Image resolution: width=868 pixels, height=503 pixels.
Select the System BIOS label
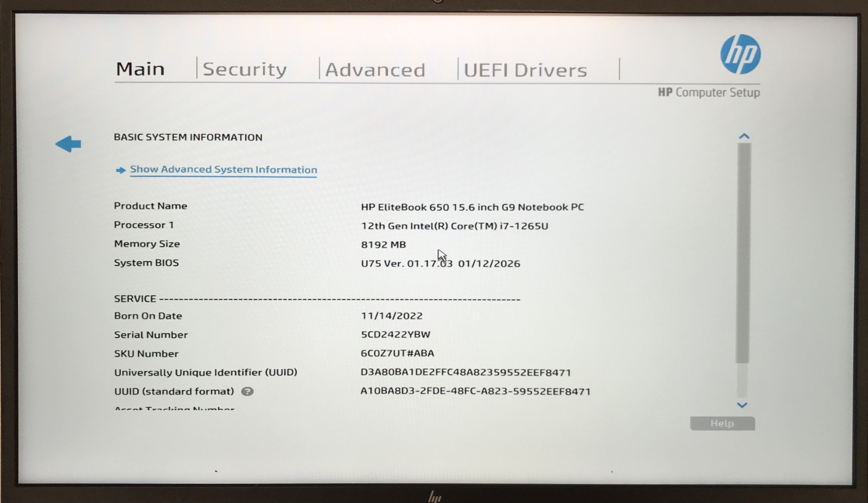coord(146,263)
